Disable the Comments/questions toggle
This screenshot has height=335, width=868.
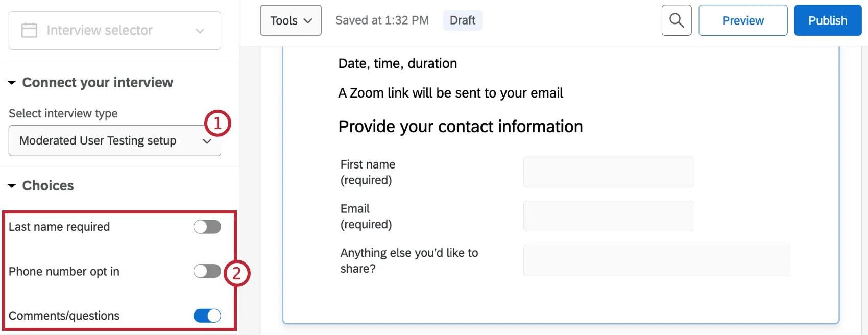pos(207,316)
